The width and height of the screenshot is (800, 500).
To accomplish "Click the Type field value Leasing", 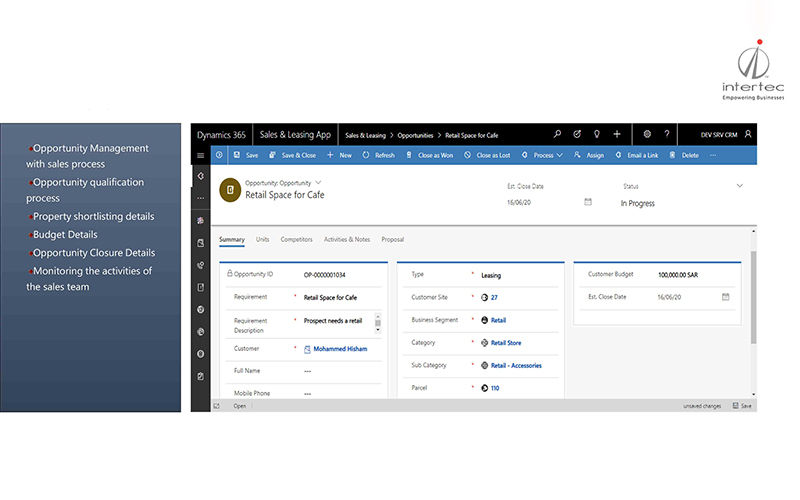I will pos(491,276).
